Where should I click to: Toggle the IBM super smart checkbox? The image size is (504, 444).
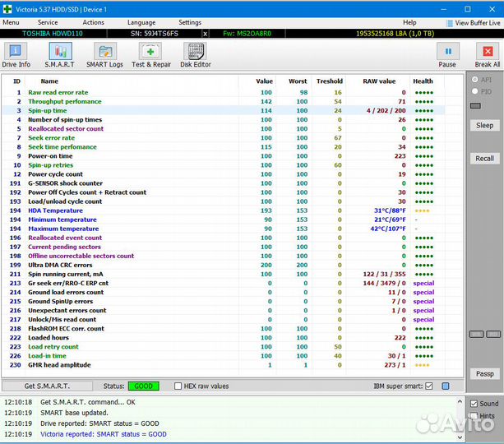pos(428,386)
